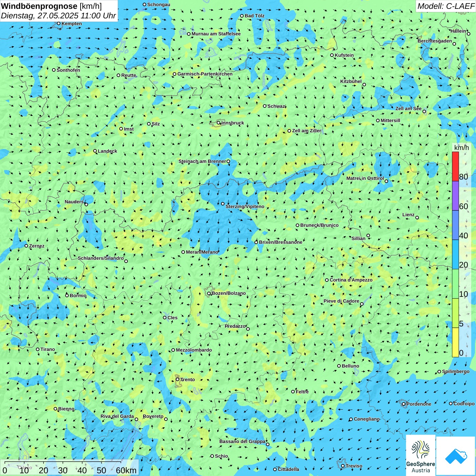
Task: Click the Bruneck/Brunico label
Action: coord(319,225)
